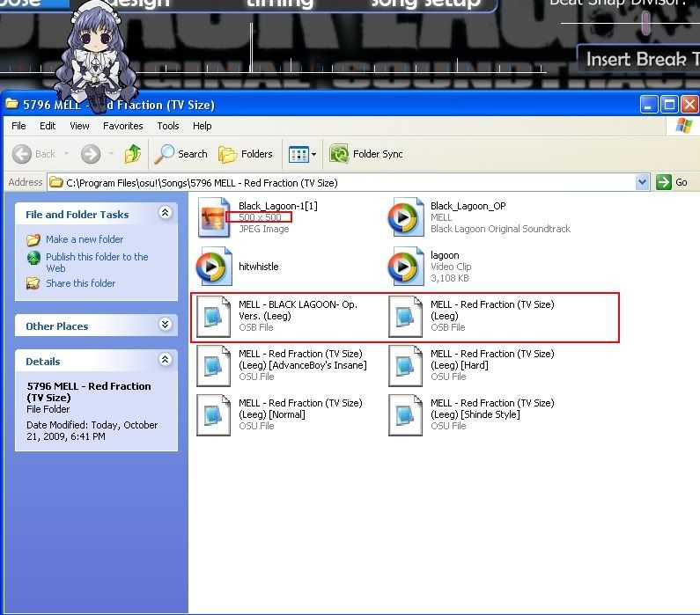Click the Back arrow icon

(21, 154)
